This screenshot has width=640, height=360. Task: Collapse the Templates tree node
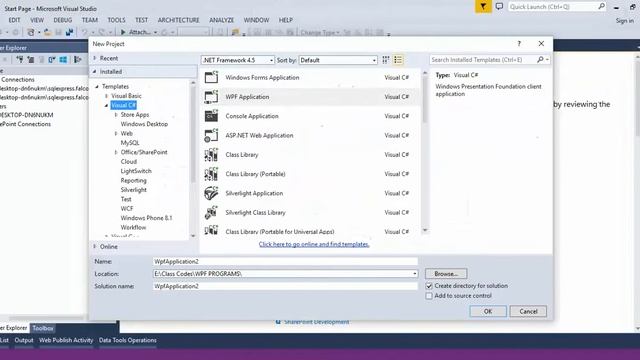pos(97,87)
